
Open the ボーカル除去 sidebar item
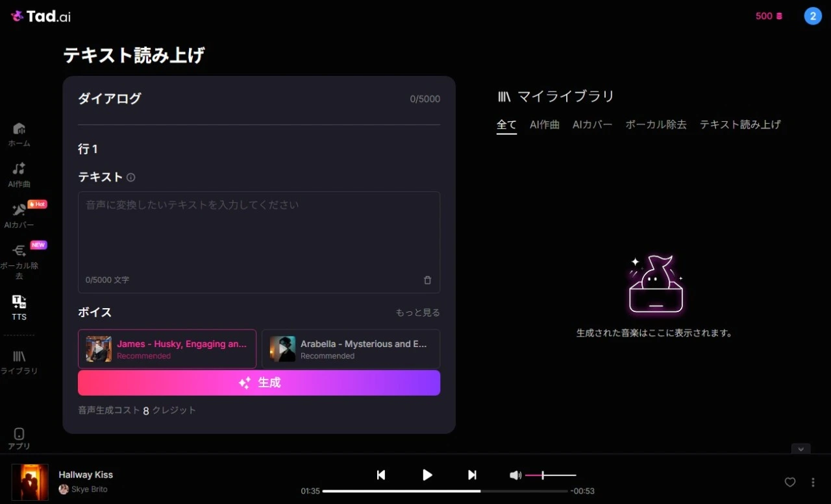click(x=19, y=262)
